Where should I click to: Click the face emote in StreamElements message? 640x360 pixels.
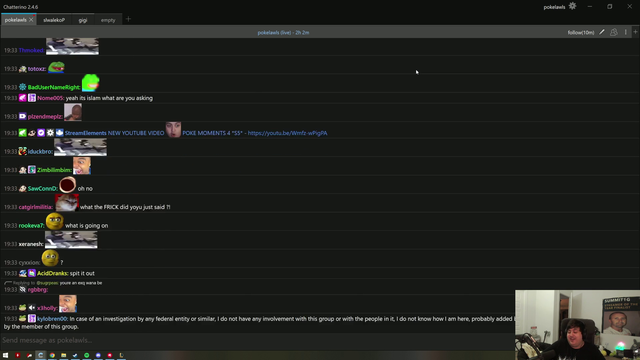pos(173,129)
